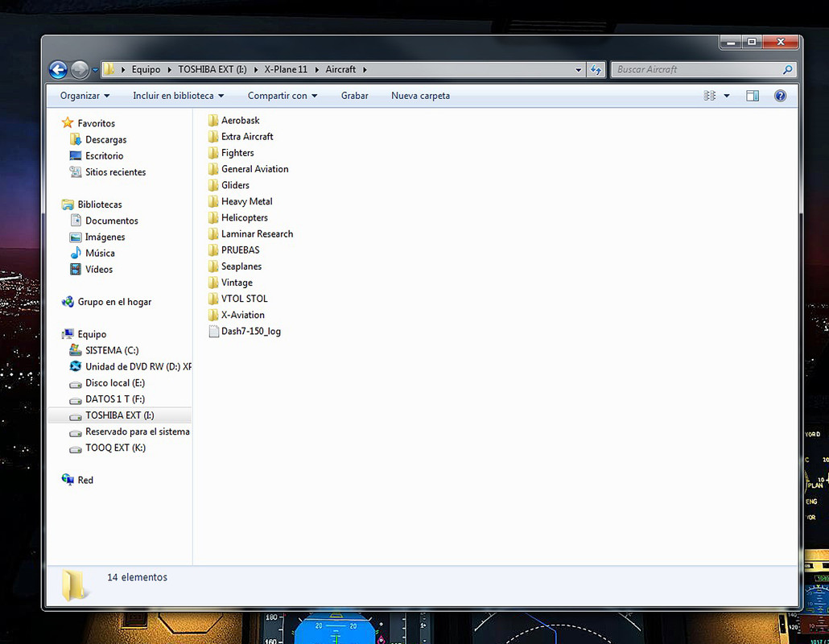The width and height of the screenshot is (829, 644).
Task: Select the Fighters folder
Action: click(237, 153)
